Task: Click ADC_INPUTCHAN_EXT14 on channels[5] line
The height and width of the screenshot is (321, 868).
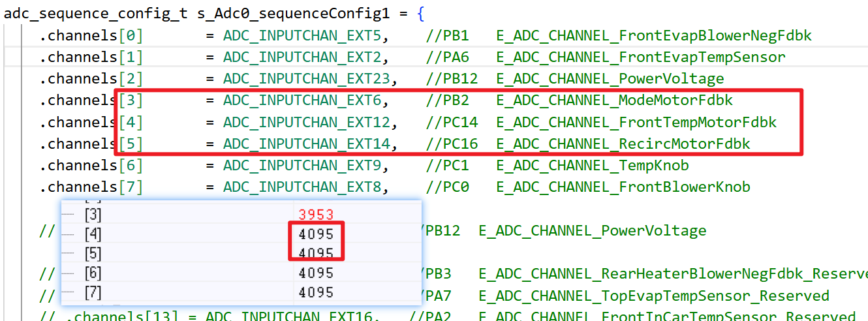Action: [x=311, y=144]
